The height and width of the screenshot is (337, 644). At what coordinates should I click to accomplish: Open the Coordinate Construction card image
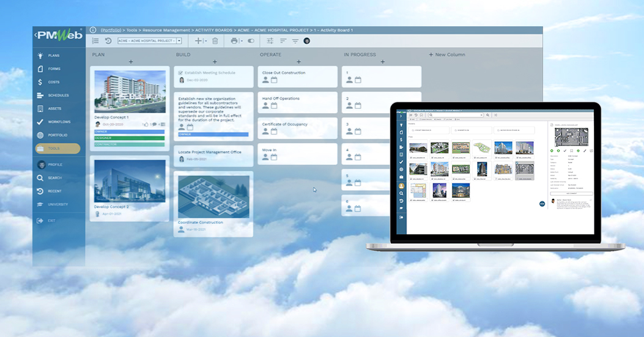click(214, 196)
